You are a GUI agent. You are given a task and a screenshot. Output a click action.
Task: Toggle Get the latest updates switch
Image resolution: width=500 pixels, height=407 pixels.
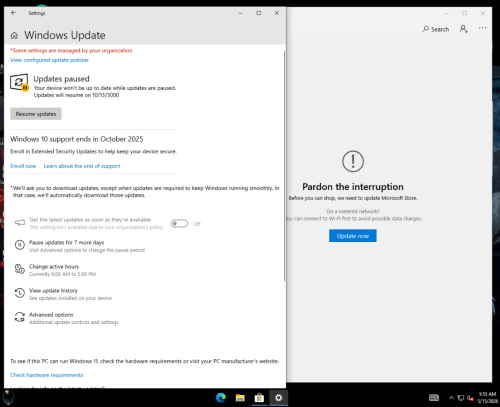[179, 223]
